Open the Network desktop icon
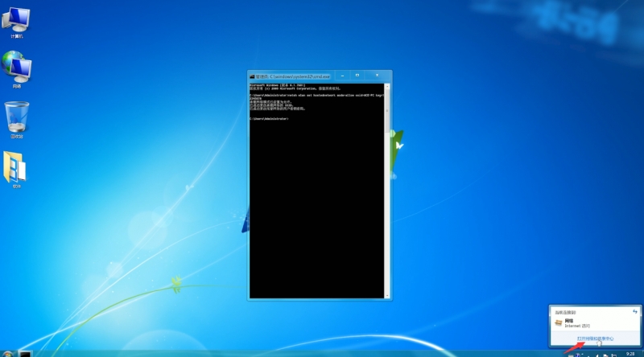644x357 pixels. 16,70
